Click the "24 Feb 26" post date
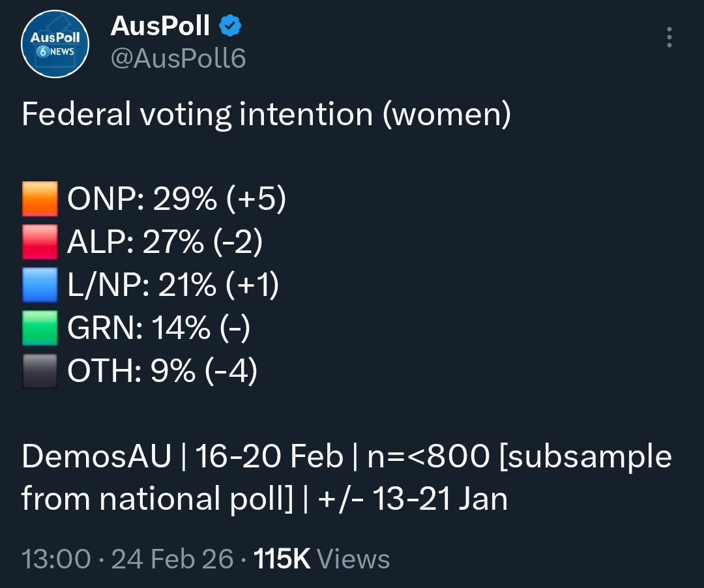This screenshot has width=704, height=588. click(173, 559)
